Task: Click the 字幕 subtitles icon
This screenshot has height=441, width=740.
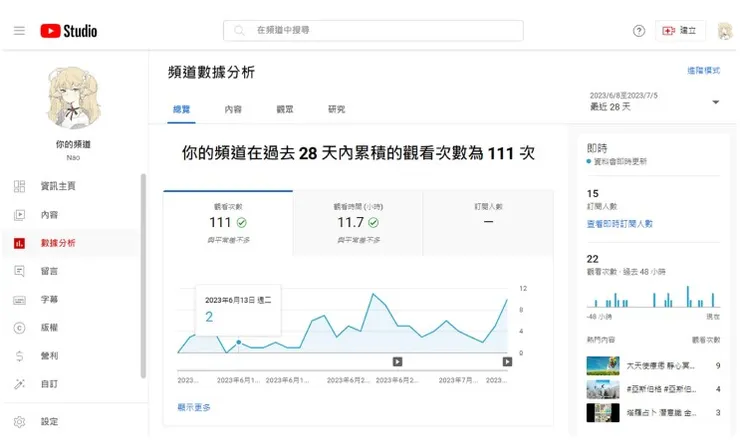Action: [19, 300]
